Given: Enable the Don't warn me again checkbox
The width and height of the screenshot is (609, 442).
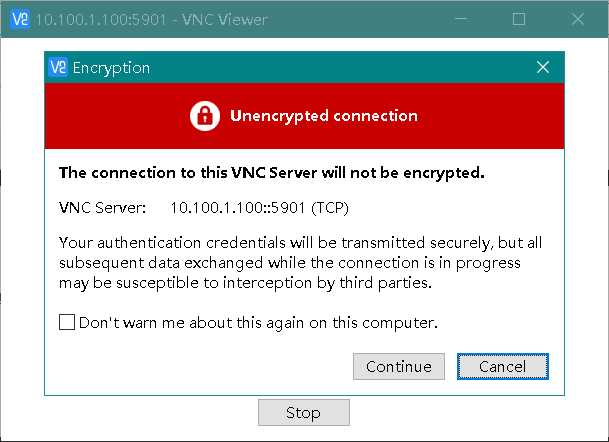Looking at the screenshot, I should (x=67, y=322).
